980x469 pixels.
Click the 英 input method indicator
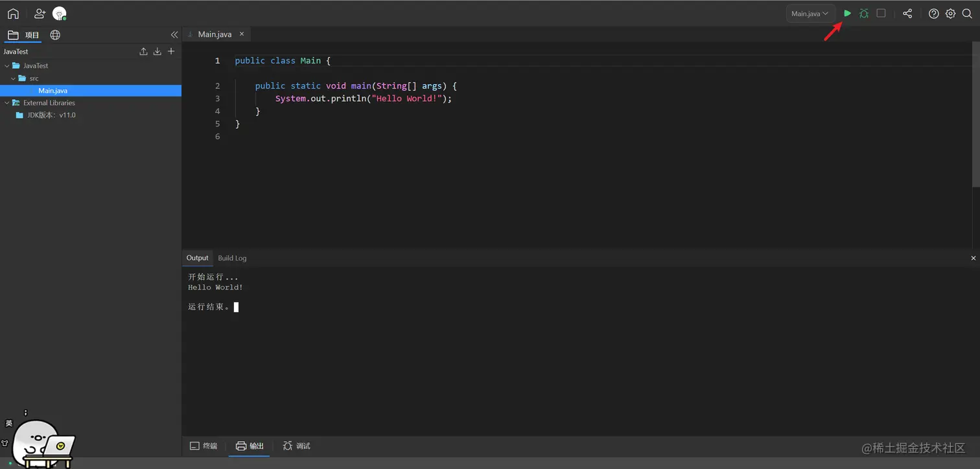[9, 423]
